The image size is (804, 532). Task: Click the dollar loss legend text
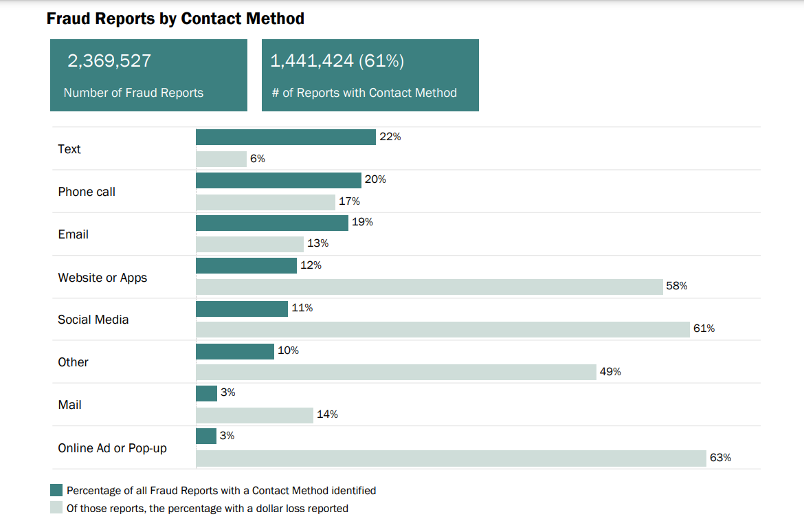(208, 509)
